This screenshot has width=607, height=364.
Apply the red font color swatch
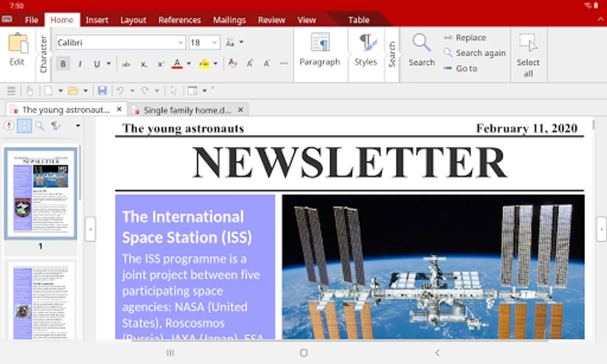tap(177, 63)
